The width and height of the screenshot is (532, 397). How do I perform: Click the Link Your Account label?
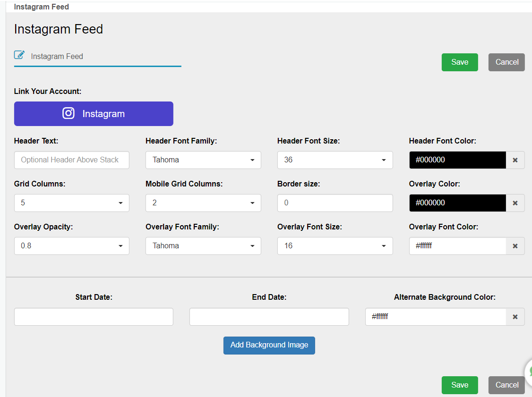pyautogui.click(x=48, y=92)
